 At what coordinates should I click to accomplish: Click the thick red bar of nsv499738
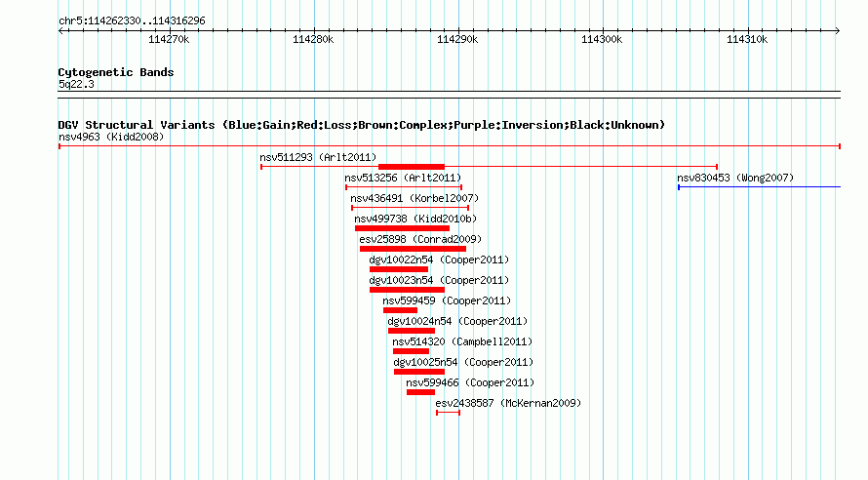point(402,228)
